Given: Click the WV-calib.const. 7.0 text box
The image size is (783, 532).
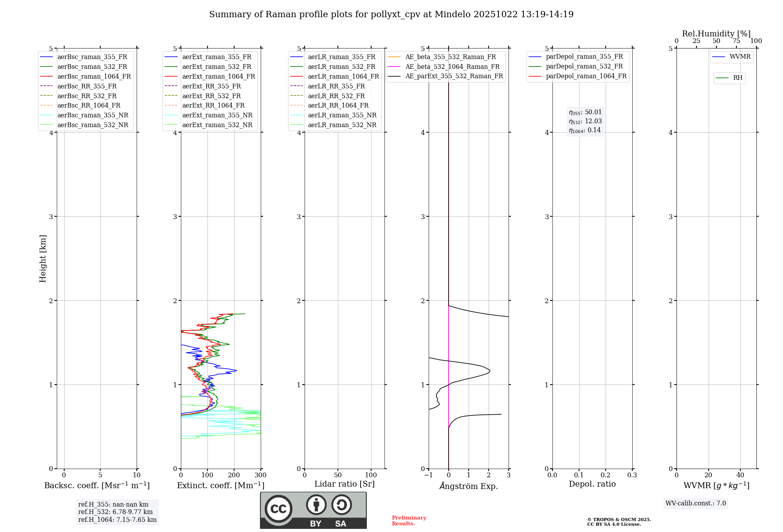Looking at the screenshot, I should tap(696, 503).
